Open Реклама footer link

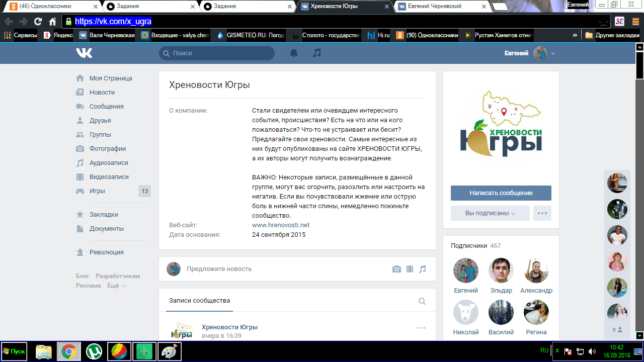click(89, 286)
